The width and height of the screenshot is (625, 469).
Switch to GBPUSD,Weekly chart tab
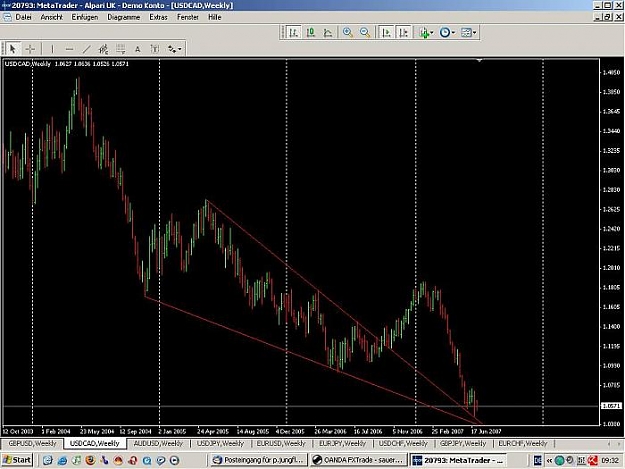click(32, 443)
